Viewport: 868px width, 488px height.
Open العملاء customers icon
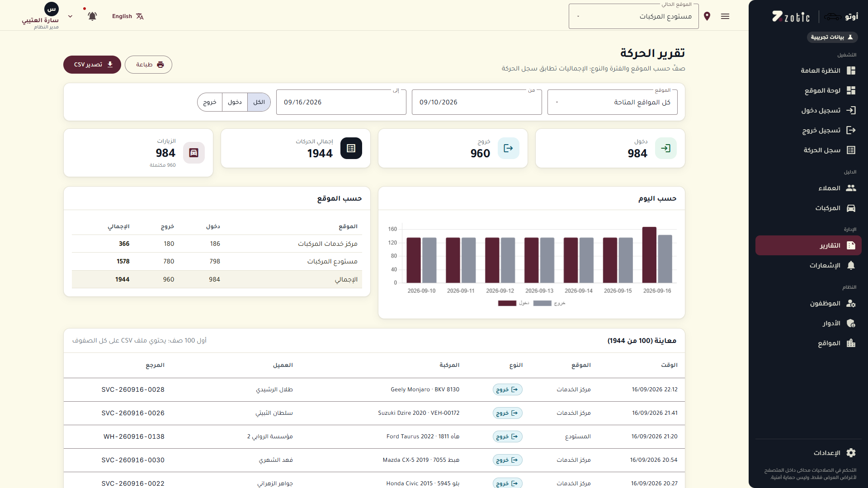pos(851,188)
